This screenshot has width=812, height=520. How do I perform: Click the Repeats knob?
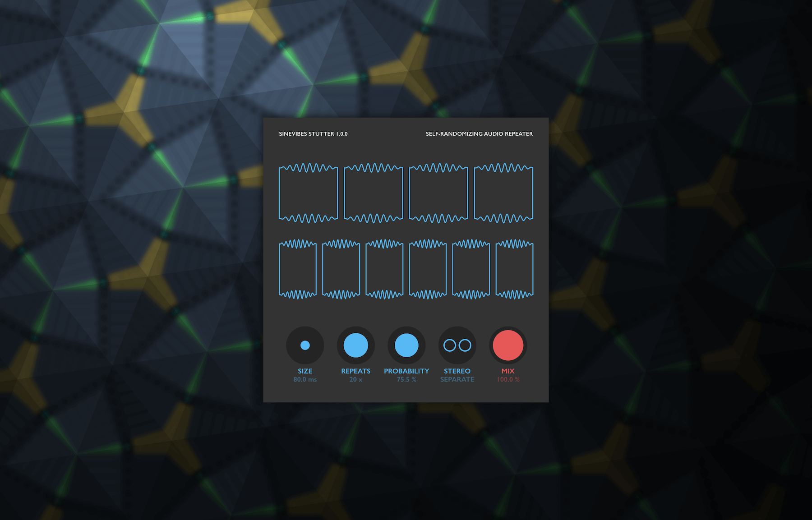coord(356,345)
